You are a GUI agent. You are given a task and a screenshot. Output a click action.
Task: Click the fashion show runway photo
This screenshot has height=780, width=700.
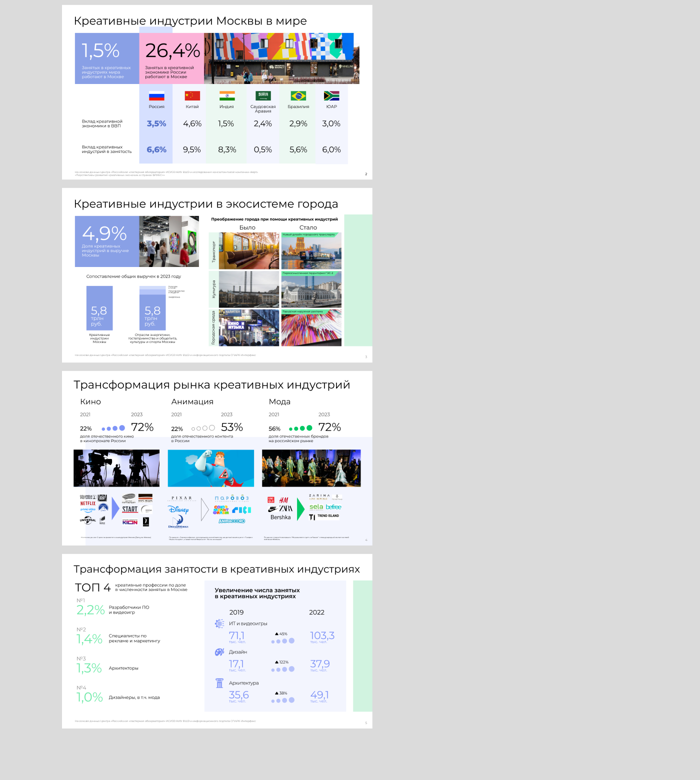[311, 468]
